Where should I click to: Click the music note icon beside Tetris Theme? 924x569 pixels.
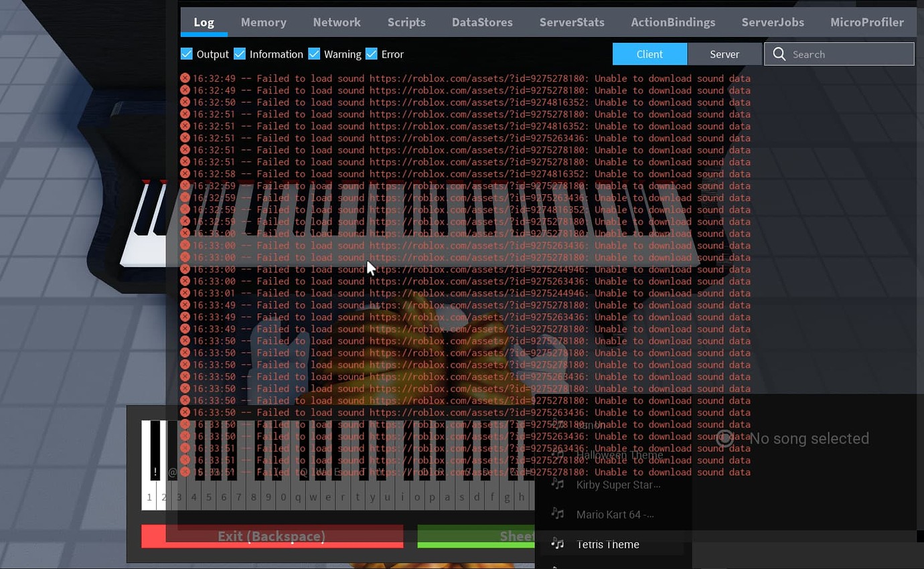point(558,544)
